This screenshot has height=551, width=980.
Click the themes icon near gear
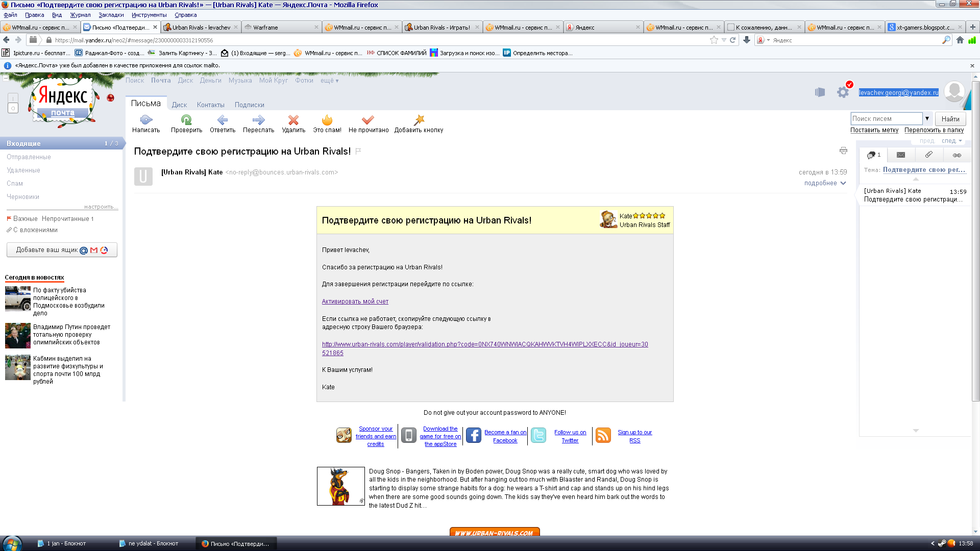(820, 92)
